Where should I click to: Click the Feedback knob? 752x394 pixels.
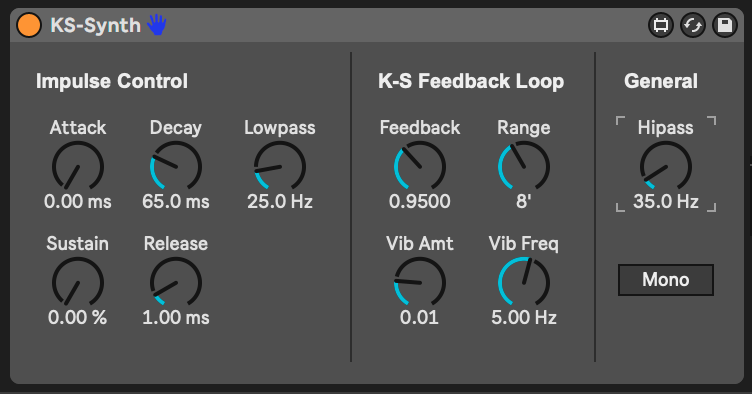tap(420, 166)
